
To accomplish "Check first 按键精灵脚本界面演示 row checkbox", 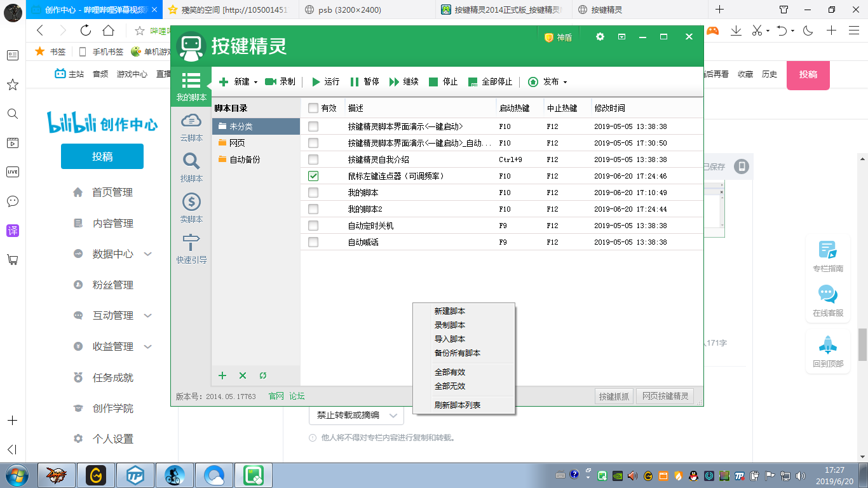I will click(313, 126).
